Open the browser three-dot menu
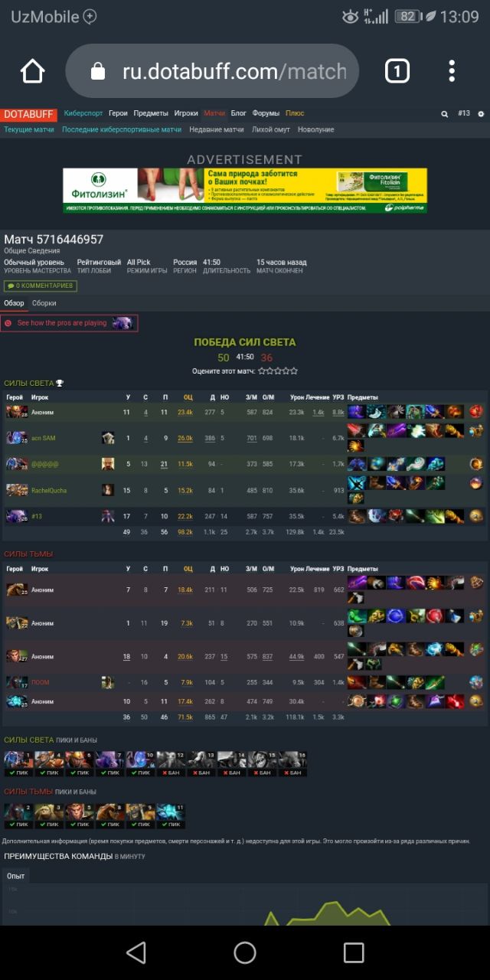This screenshot has width=490, height=980. tap(452, 71)
